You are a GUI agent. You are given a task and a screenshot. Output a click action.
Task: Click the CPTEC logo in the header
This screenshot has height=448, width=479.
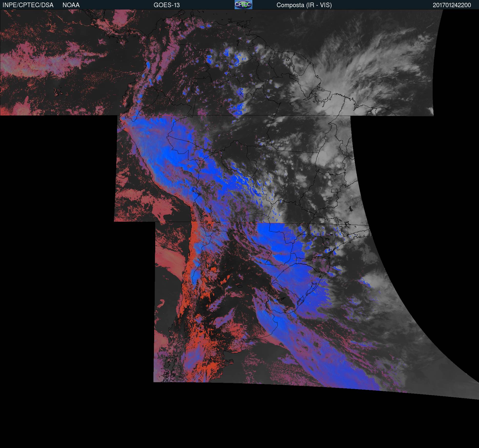[x=243, y=5]
